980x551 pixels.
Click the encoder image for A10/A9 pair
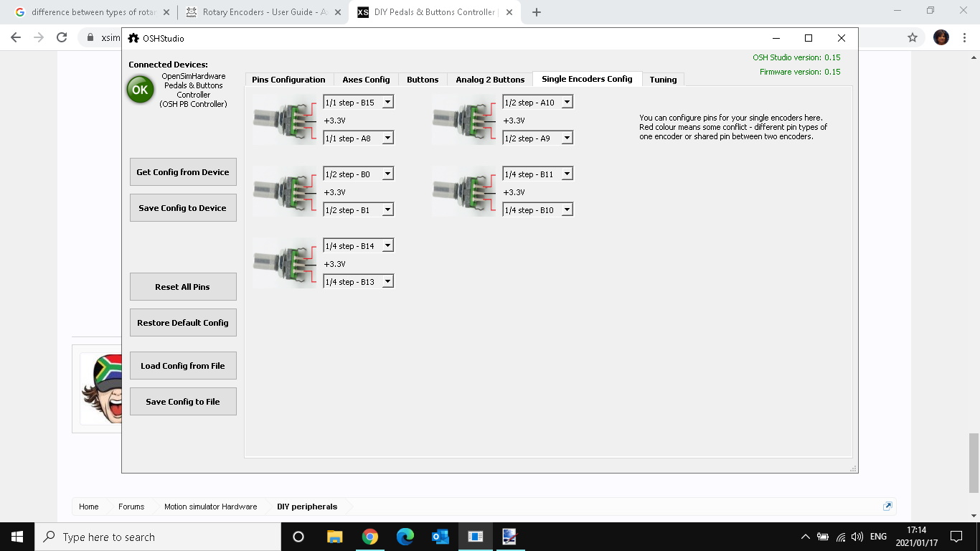[x=464, y=120]
